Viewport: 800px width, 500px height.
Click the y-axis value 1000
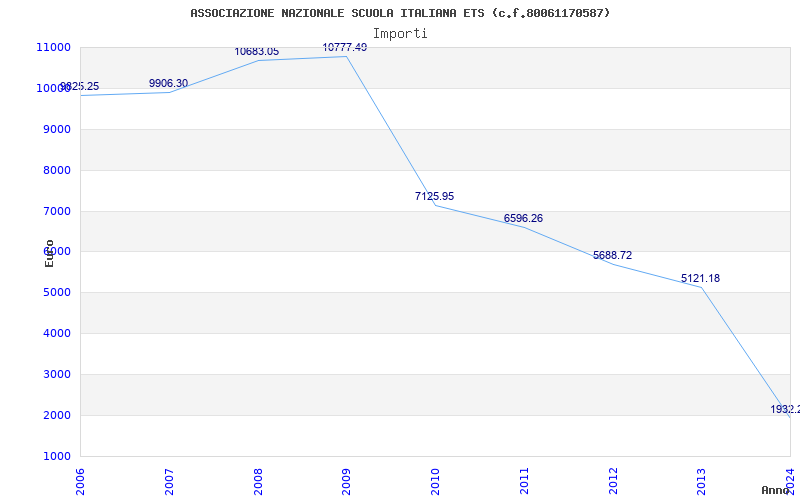(57, 456)
